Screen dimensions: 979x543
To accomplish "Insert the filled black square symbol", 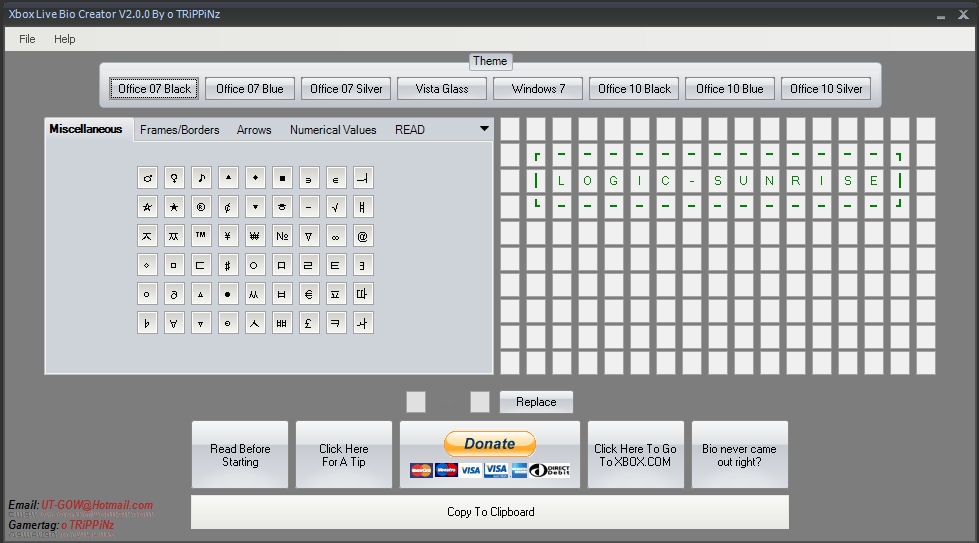I will (282, 178).
